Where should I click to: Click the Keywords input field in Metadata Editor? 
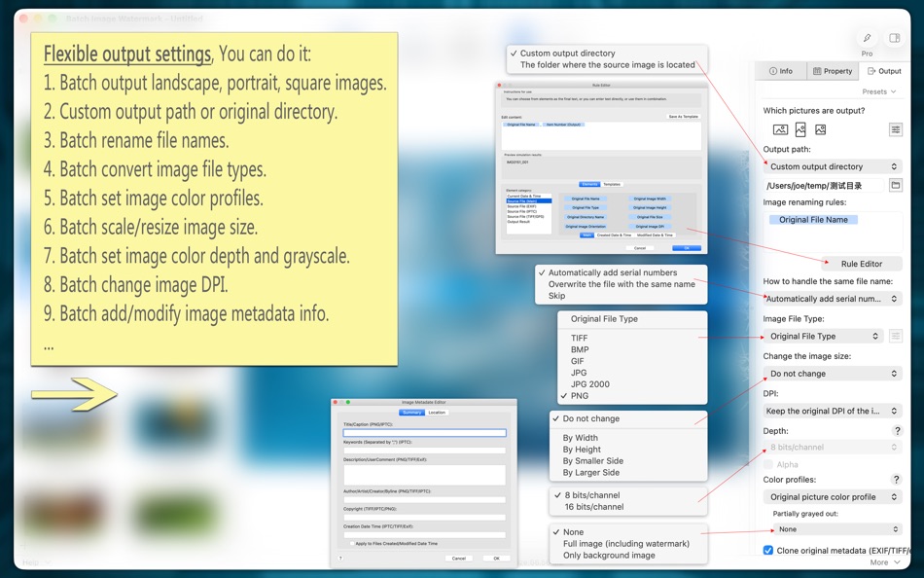pyautogui.click(x=423, y=450)
